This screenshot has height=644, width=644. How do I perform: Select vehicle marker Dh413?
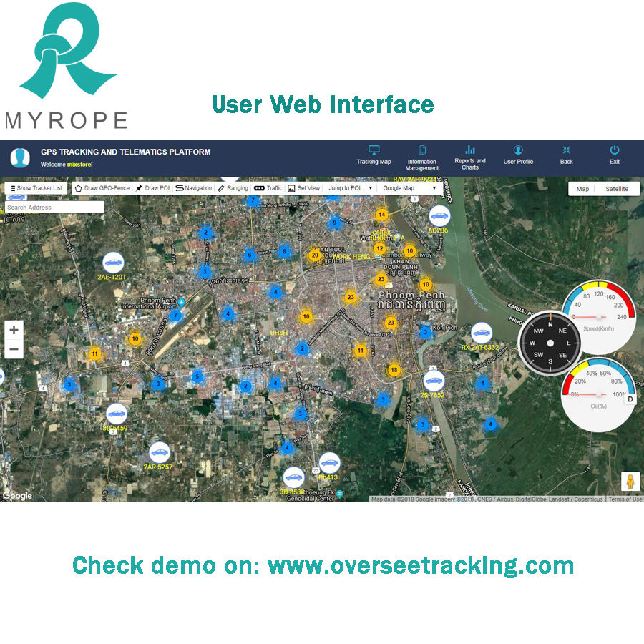329,463
